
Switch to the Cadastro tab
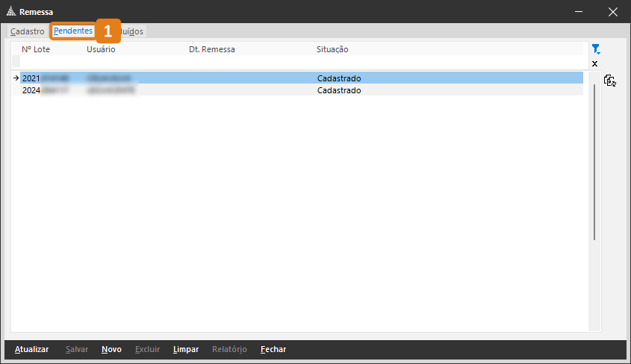tap(27, 31)
